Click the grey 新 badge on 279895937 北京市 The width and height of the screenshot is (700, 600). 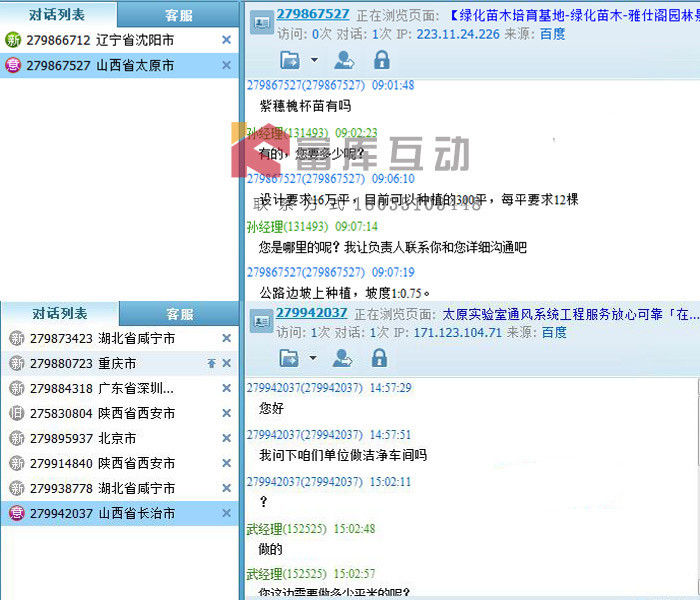(17, 438)
